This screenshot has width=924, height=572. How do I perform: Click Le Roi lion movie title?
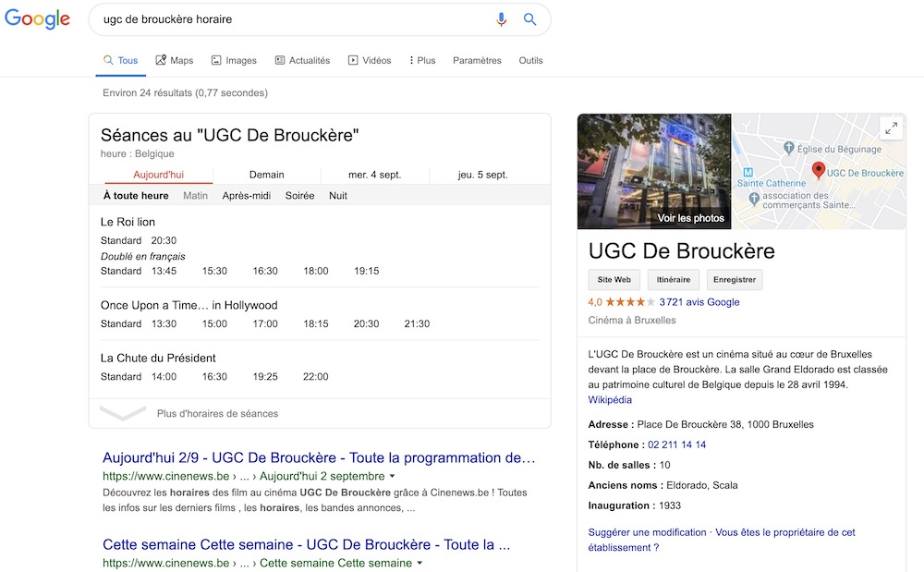pos(128,222)
